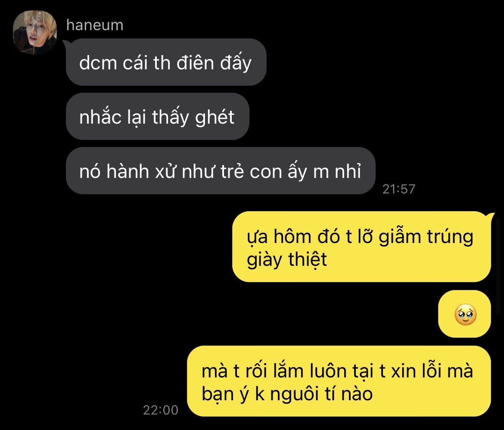Tap the sender name haneum
This screenshot has width=504, height=430.
tap(95, 25)
